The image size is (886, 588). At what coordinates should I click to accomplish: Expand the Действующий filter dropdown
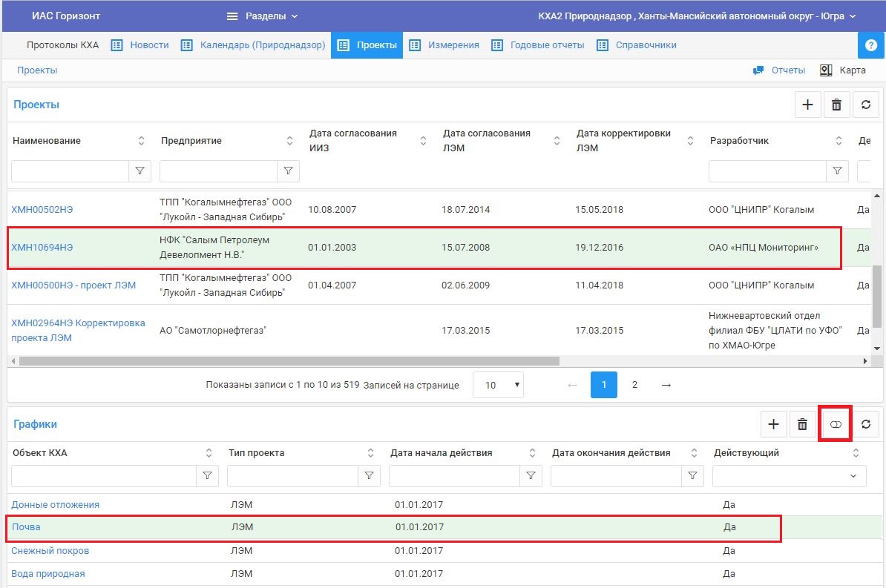tap(853, 476)
